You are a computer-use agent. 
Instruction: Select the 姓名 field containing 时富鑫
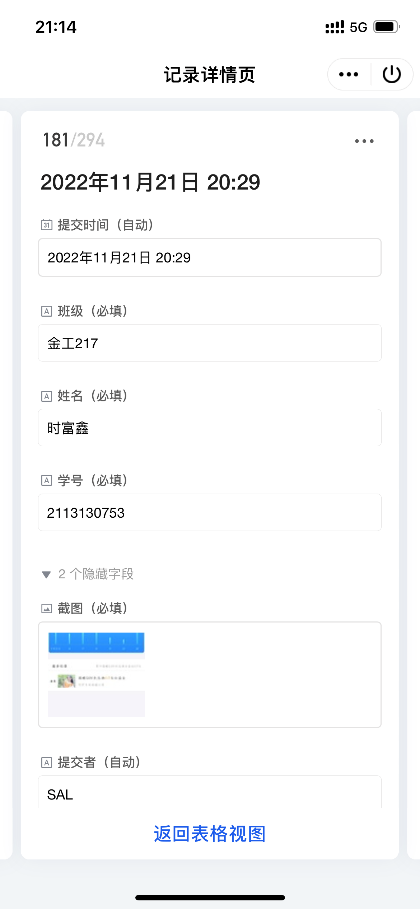pyautogui.click(x=210, y=428)
